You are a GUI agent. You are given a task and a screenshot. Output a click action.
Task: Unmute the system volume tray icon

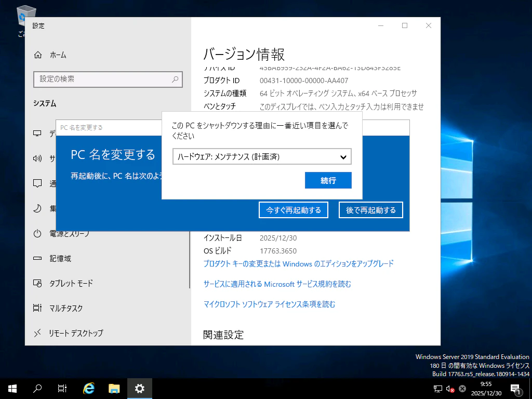[x=449, y=388]
